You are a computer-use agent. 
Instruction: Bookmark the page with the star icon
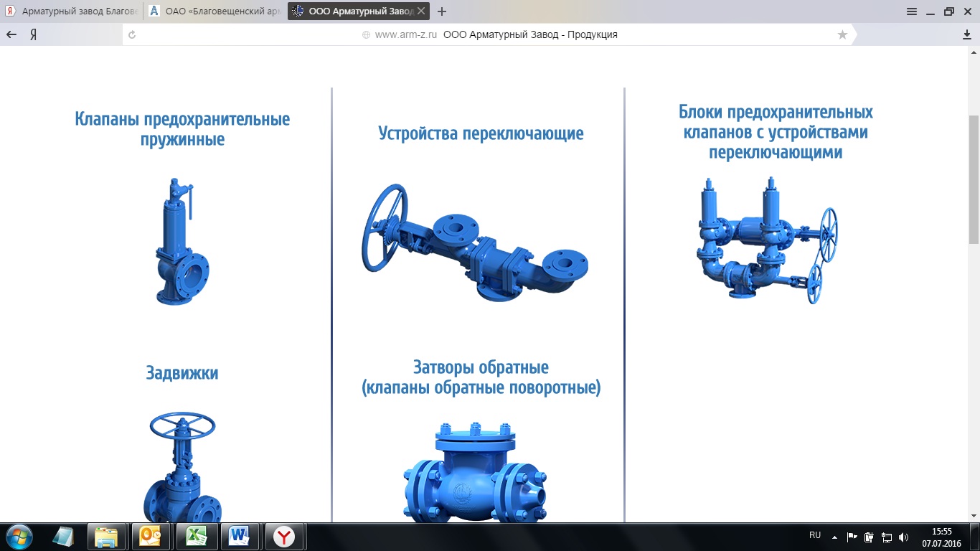pyautogui.click(x=842, y=34)
